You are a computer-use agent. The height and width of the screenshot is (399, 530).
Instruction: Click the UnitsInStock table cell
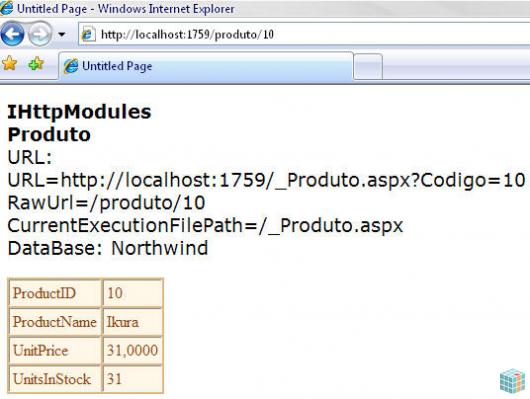[x=55, y=379]
